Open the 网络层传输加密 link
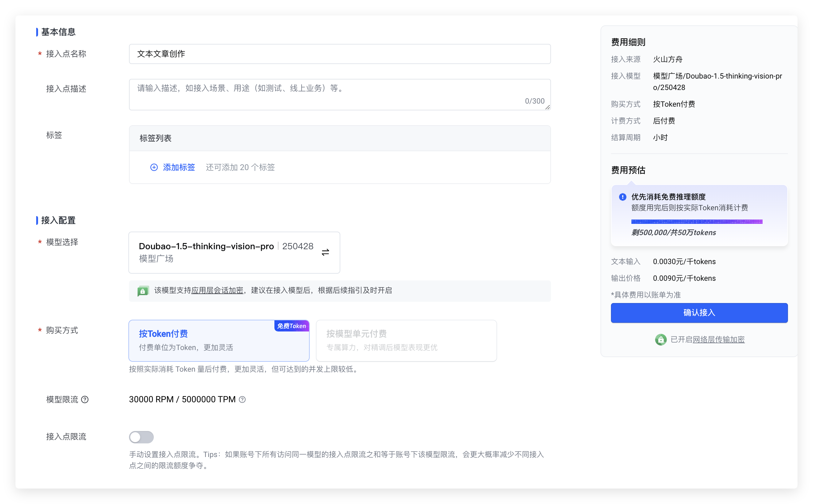 (718, 339)
